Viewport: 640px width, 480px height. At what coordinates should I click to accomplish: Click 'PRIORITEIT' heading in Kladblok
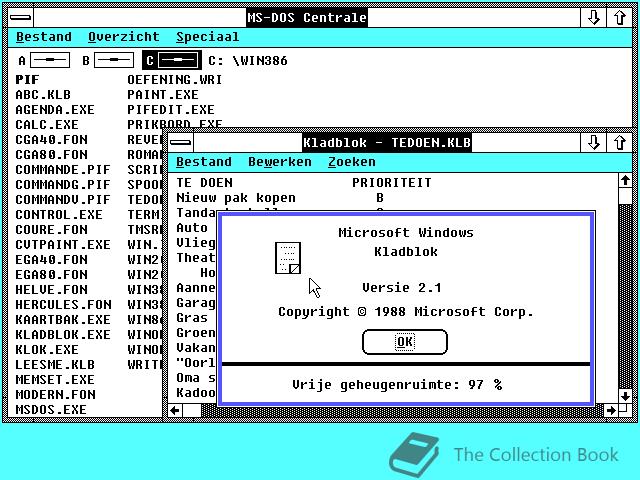pos(392,183)
